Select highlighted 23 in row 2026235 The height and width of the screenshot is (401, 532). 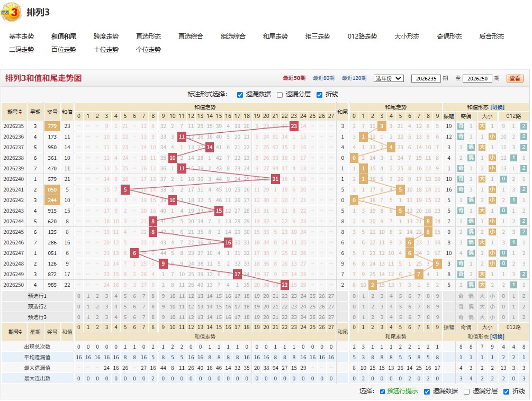point(294,126)
